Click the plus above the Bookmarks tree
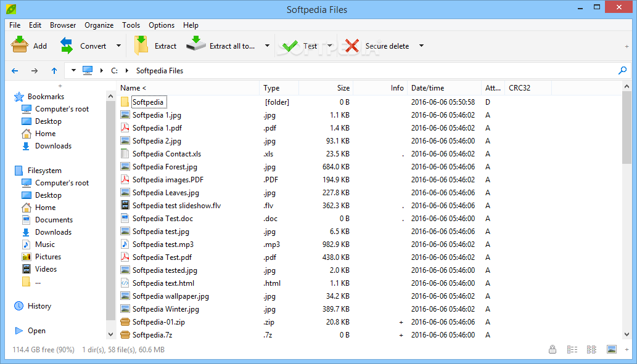The image size is (637, 364). pos(60,86)
